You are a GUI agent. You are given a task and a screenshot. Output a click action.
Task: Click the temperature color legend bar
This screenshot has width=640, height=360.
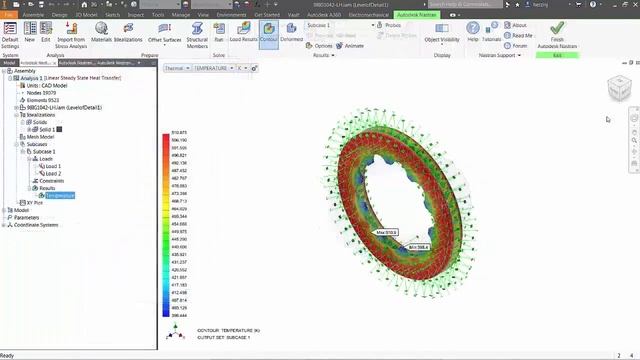[166, 225]
